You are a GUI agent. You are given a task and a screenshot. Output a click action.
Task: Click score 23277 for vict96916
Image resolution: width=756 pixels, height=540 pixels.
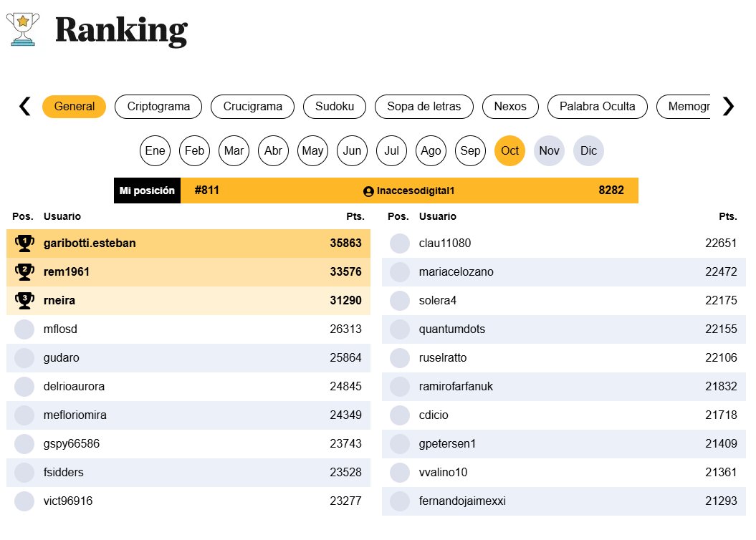pyautogui.click(x=345, y=501)
